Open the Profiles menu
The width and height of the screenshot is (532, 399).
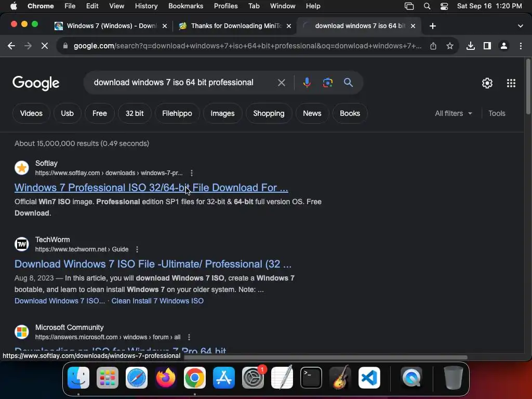tap(225, 6)
